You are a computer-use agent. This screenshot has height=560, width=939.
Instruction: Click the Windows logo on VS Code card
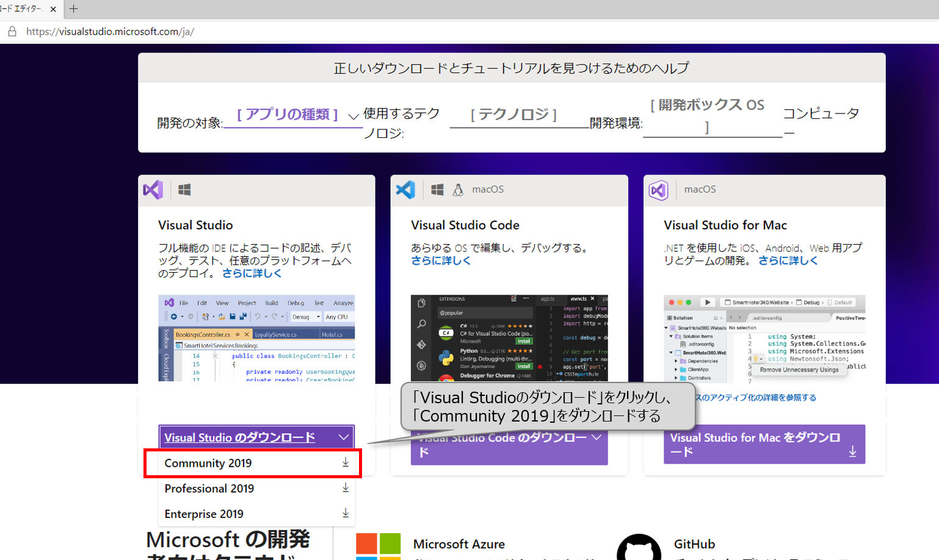[437, 190]
